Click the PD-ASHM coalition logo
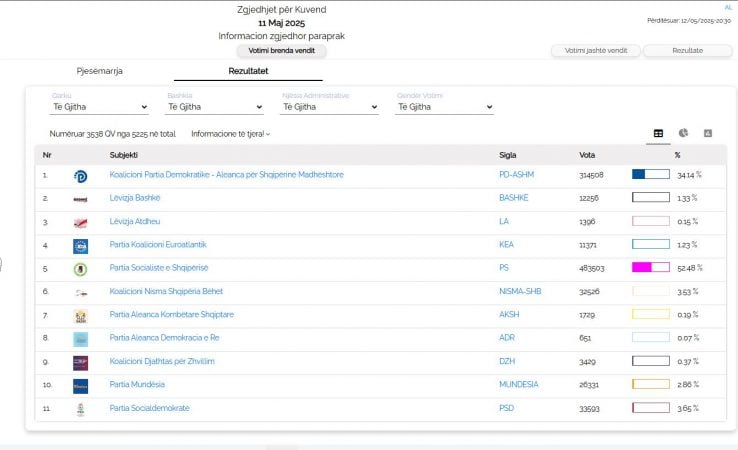The width and height of the screenshot is (738, 450). (80, 175)
